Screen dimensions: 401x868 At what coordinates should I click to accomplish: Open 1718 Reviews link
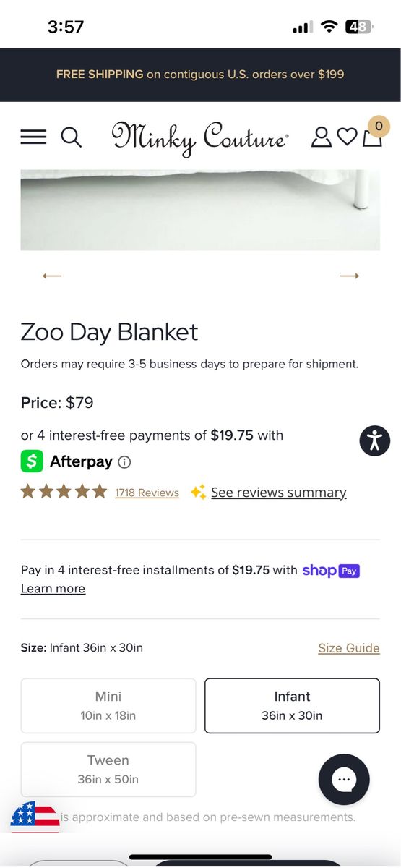147,493
